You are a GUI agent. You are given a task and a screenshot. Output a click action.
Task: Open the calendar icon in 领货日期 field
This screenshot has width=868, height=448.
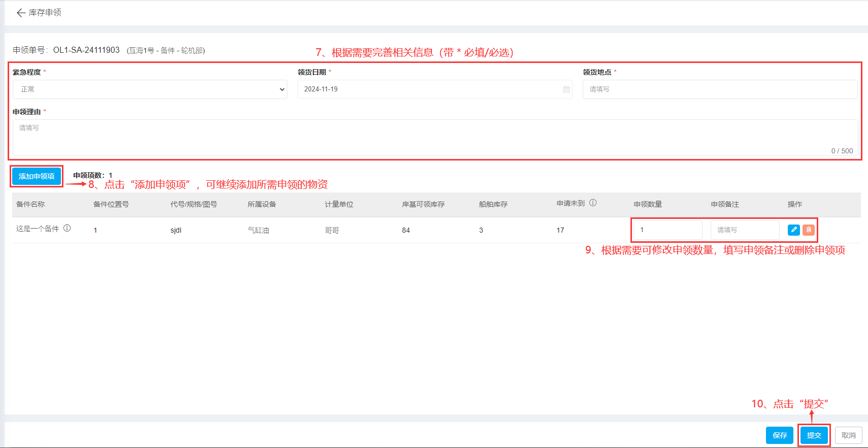pyautogui.click(x=566, y=89)
